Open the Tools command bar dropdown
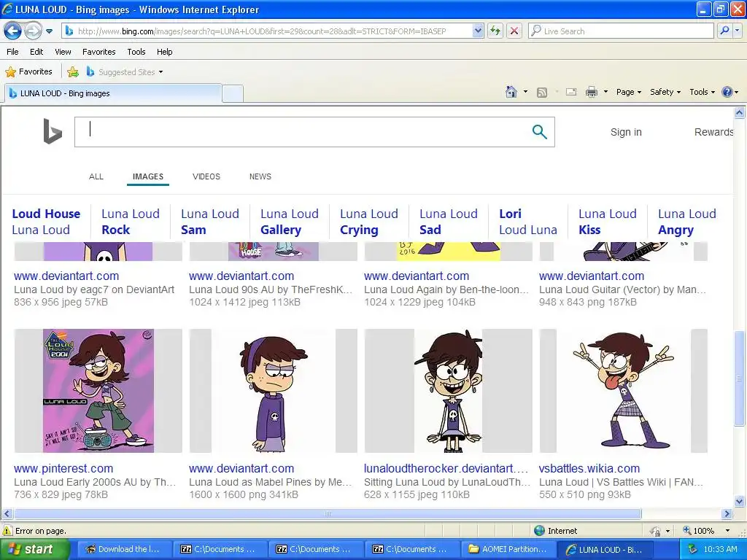 pos(702,92)
